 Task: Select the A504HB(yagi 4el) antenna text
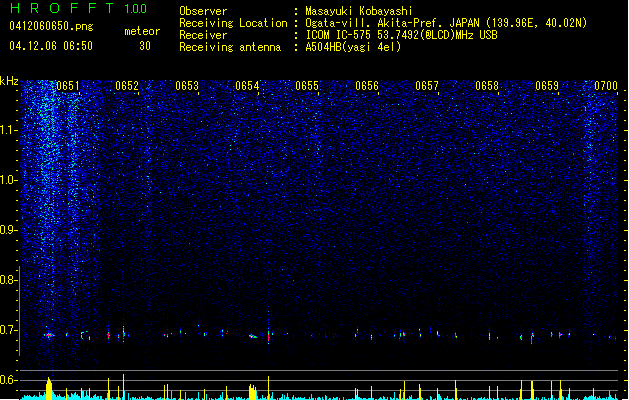point(353,47)
